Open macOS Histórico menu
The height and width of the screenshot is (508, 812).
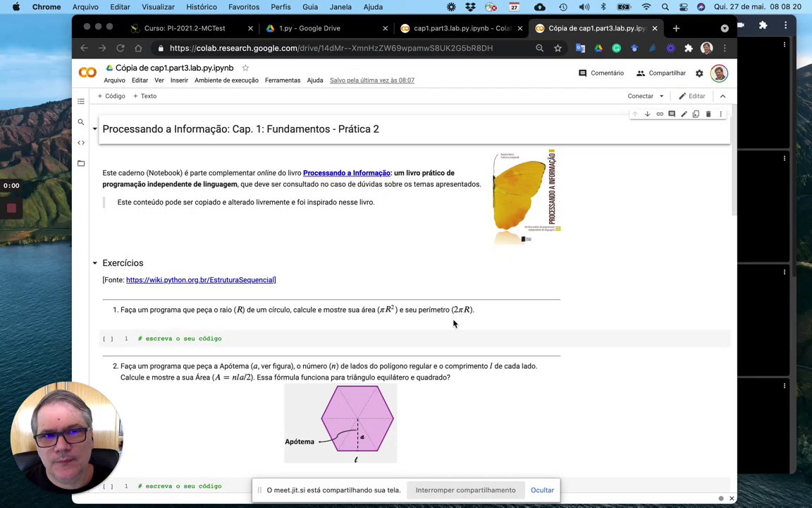[x=202, y=7]
